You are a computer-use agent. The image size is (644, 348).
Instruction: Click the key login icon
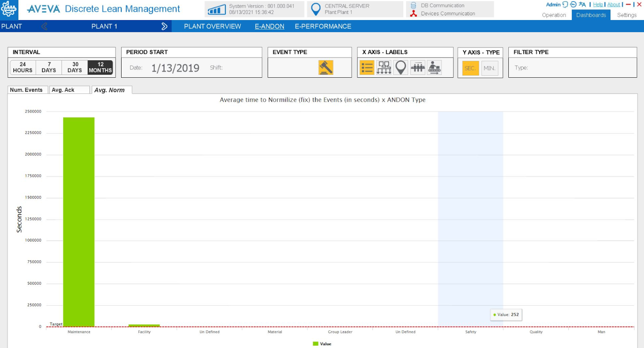[573, 4]
